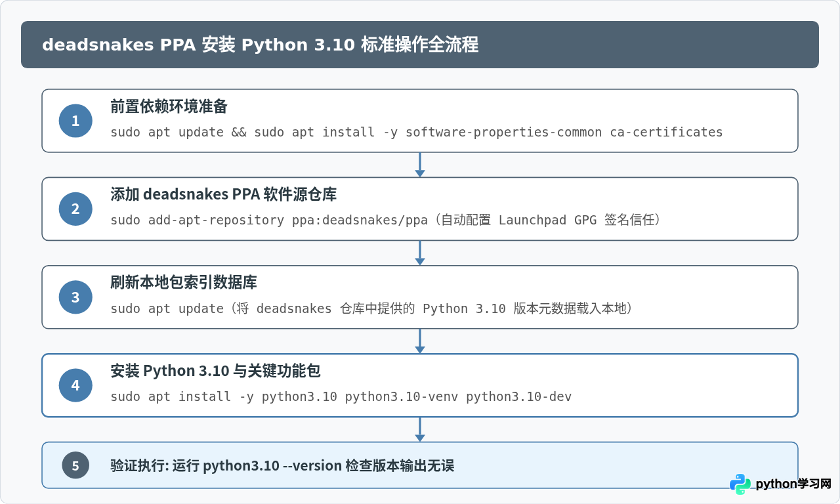Select the heading "前置依赖环境准备"
840x504 pixels.
click(169, 106)
